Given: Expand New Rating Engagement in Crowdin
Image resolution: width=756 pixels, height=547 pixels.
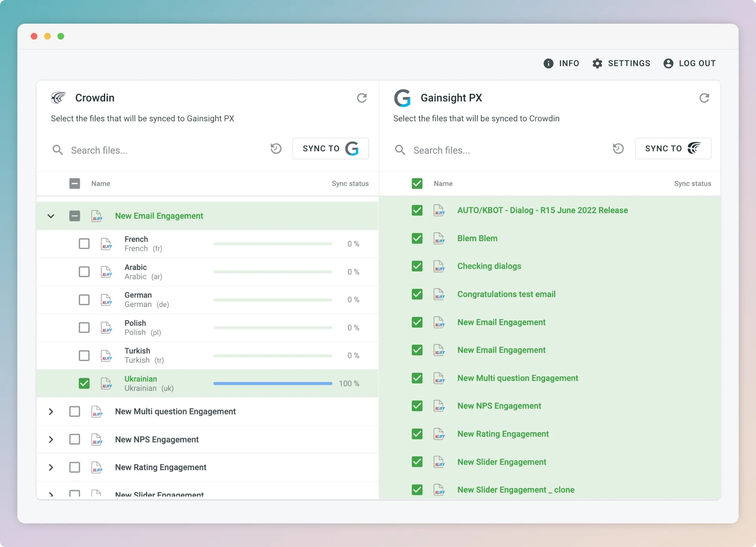Looking at the screenshot, I should point(51,467).
